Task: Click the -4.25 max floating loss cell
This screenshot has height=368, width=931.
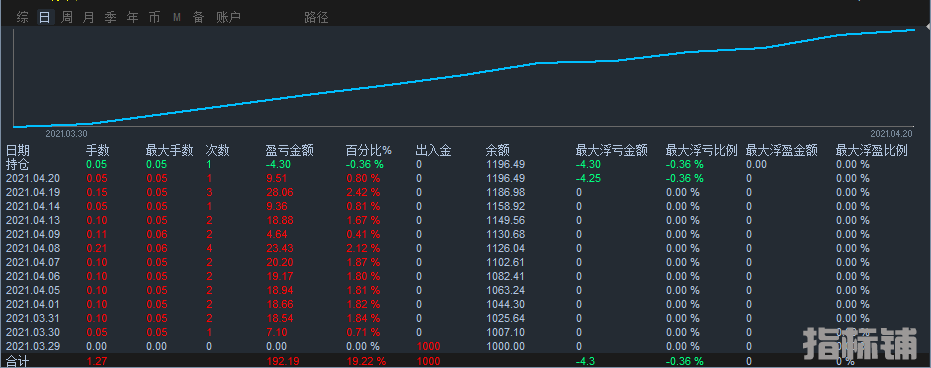Action: (588, 178)
